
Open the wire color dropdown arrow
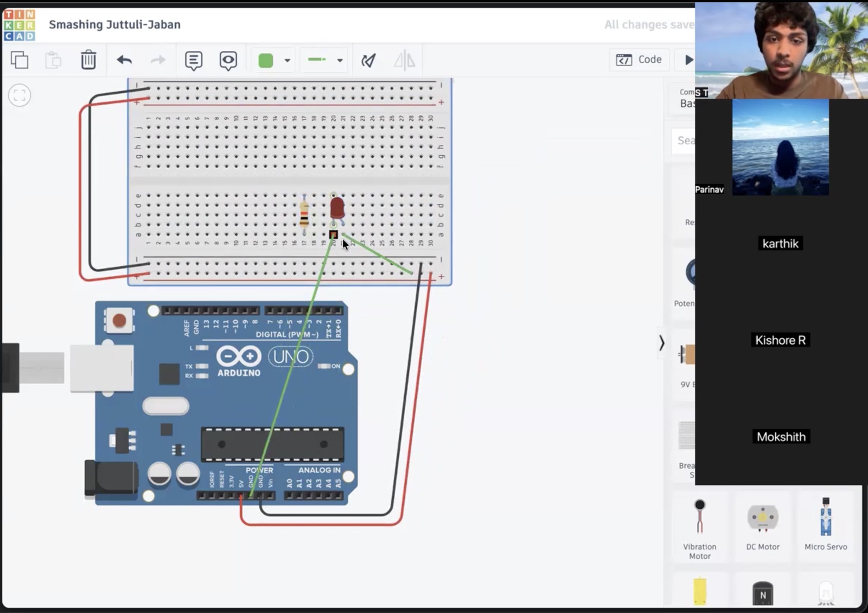(288, 61)
